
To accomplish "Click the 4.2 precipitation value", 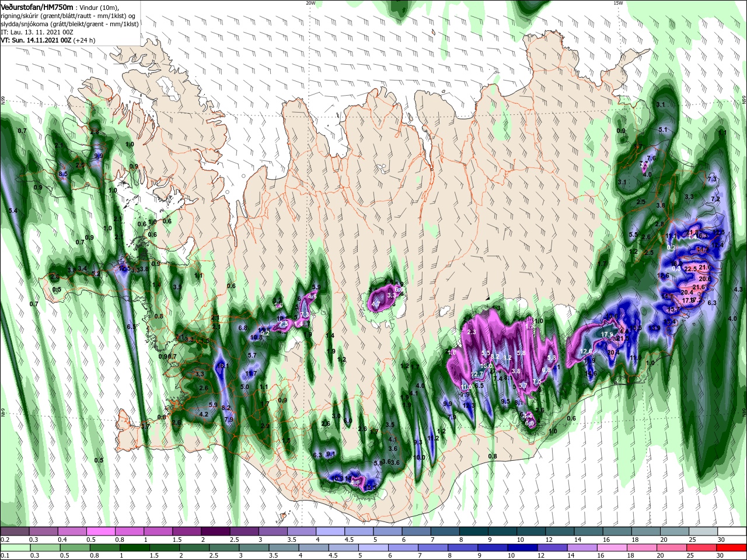I will point(204,414).
